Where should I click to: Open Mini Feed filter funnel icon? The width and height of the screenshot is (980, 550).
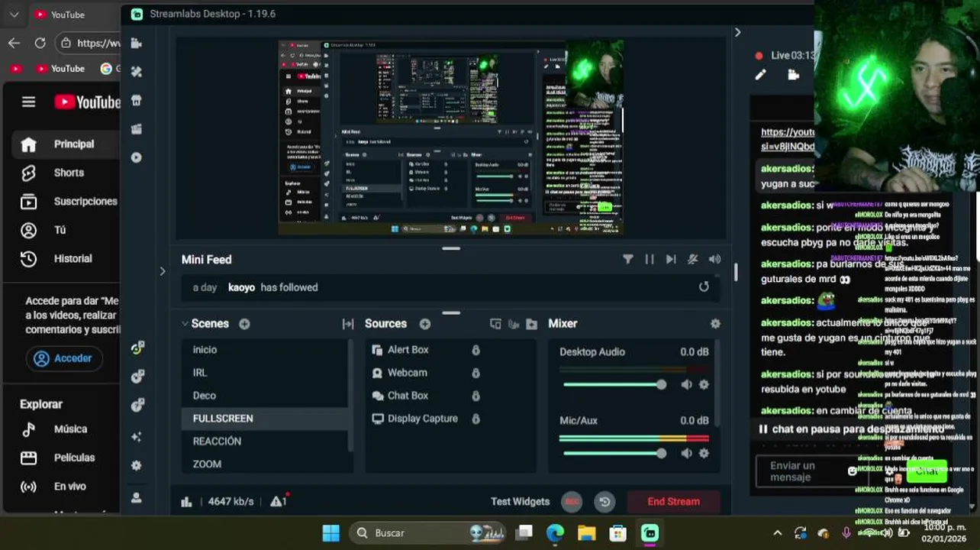pos(627,259)
